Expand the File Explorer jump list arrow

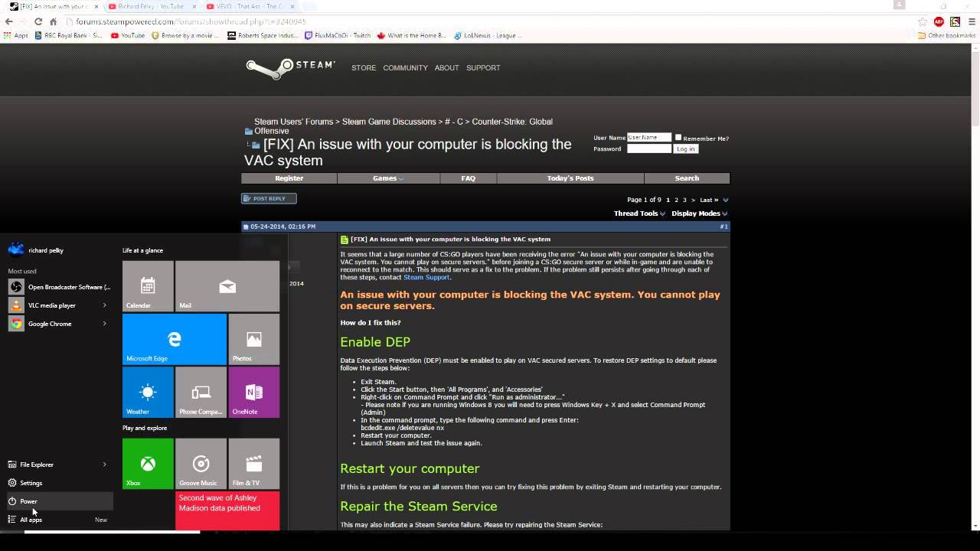pos(105,465)
